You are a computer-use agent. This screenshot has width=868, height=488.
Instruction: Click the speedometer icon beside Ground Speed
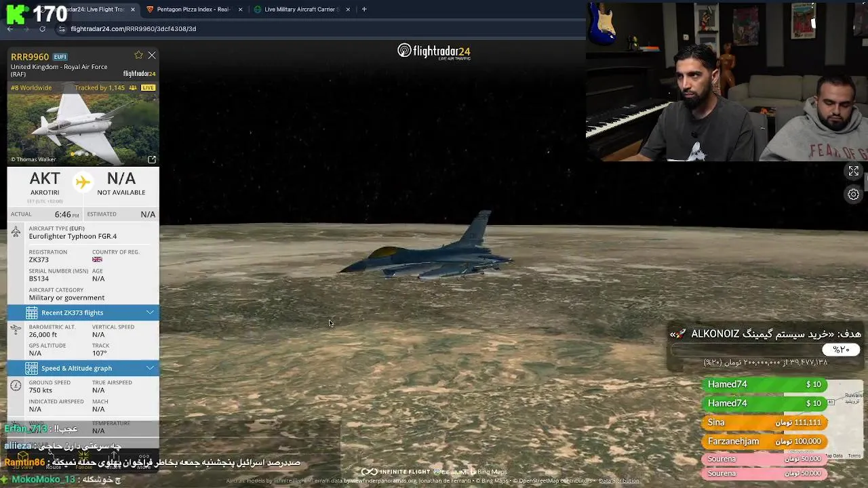coord(16,386)
